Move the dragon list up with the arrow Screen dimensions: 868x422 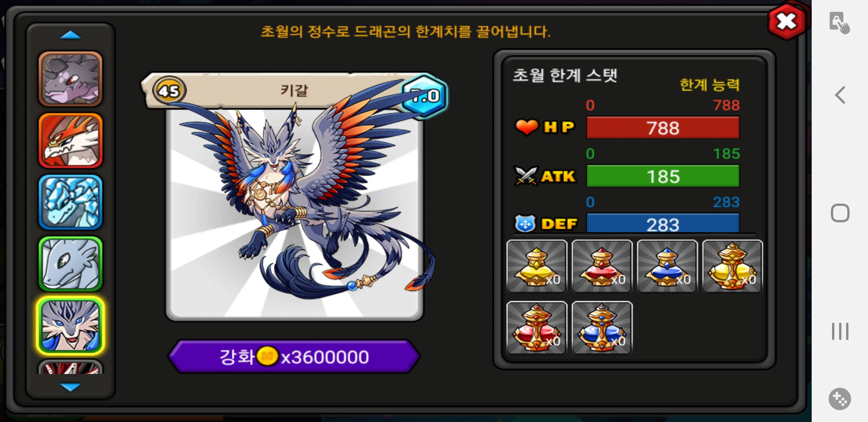coord(70,35)
